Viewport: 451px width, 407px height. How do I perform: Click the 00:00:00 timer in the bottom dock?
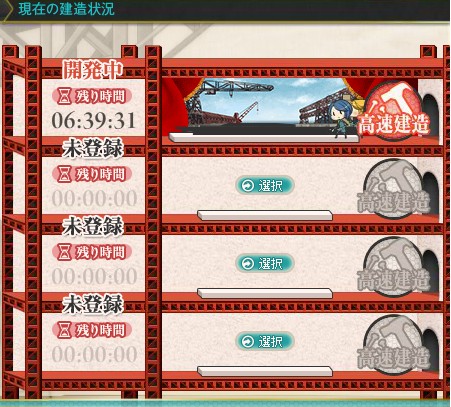pos(94,354)
